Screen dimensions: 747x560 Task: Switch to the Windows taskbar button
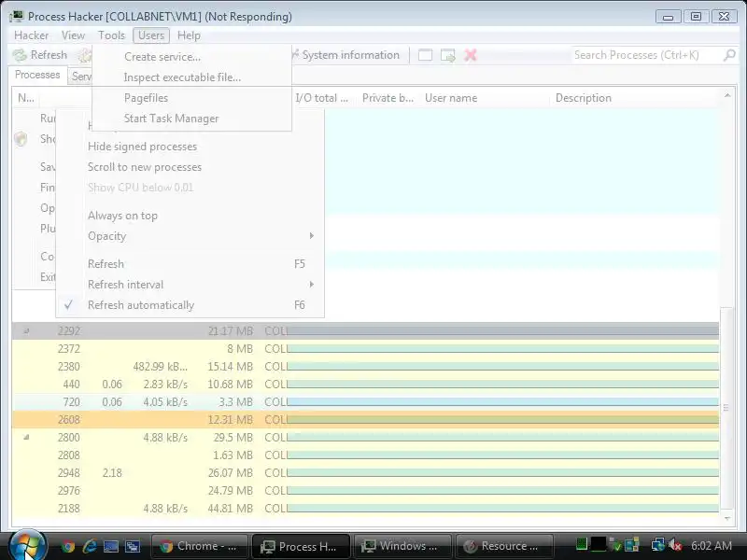402,546
